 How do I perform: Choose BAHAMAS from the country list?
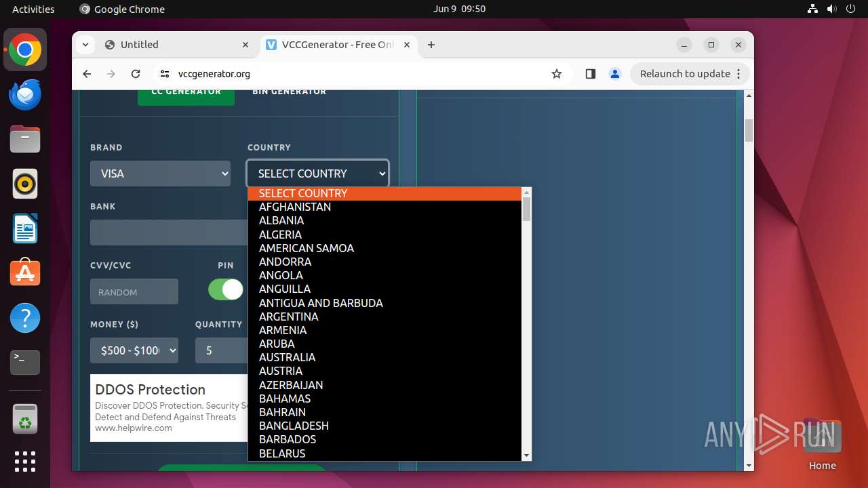pyautogui.click(x=384, y=399)
